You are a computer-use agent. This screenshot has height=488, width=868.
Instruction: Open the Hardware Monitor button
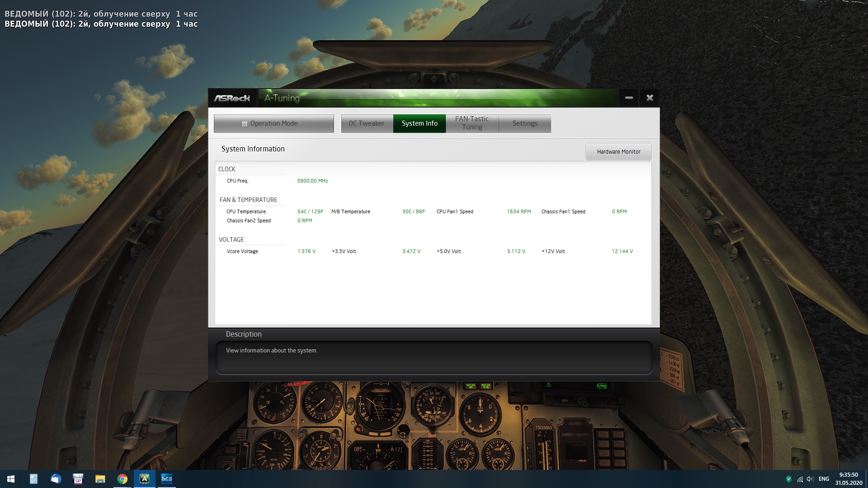pos(618,152)
